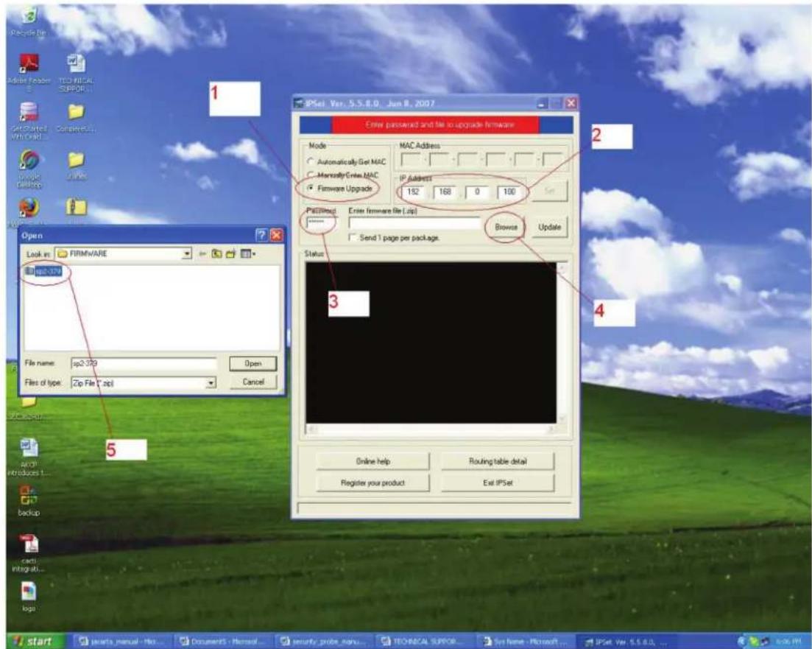Click the File name field in Open dialog
This screenshot has width=812, height=649.
click(x=144, y=363)
